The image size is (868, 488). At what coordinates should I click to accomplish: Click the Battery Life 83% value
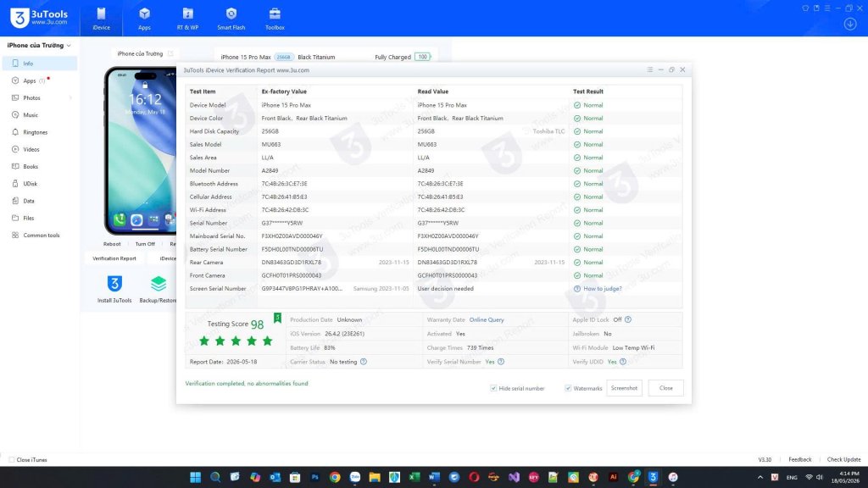pyautogui.click(x=330, y=348)
